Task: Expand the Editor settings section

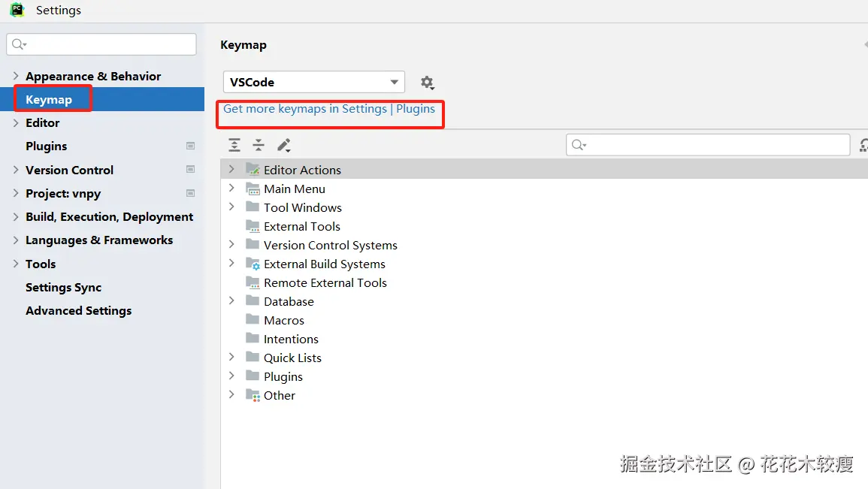Action: tap(16, 122)
